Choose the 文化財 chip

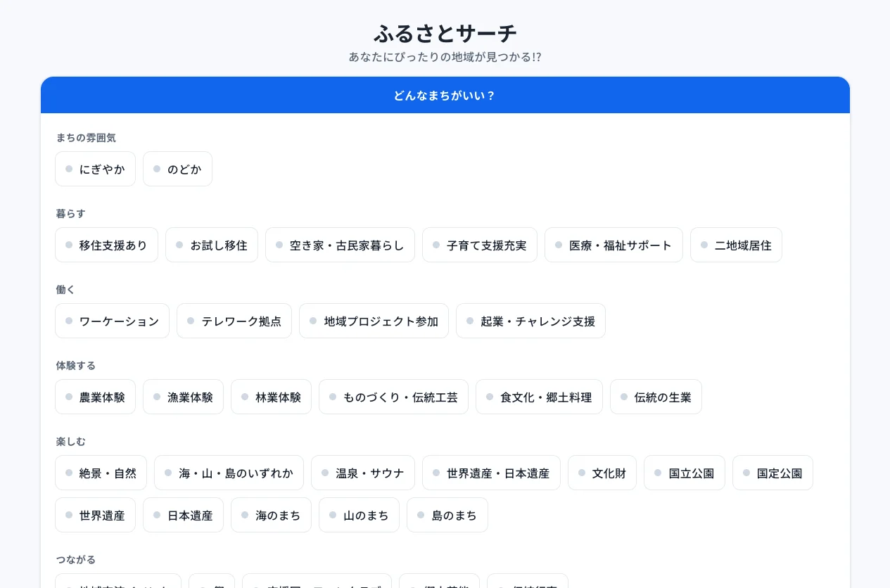pos(602,473)
